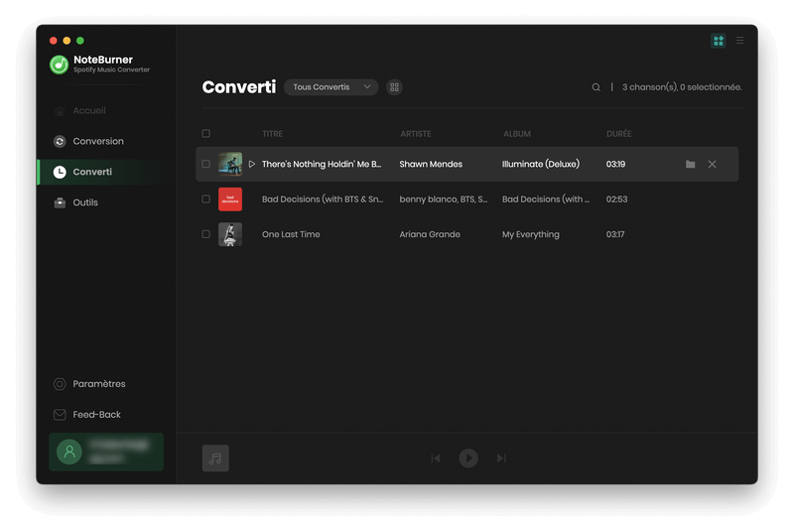Go to the Conversion section
Image resolution: width=794 pixels, height=532 pixels.
click(97, 141)
